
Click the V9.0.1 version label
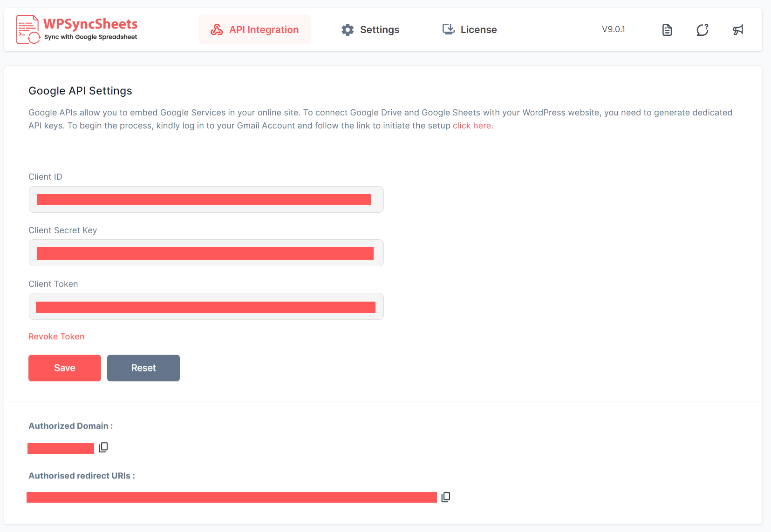click(614, 29)
